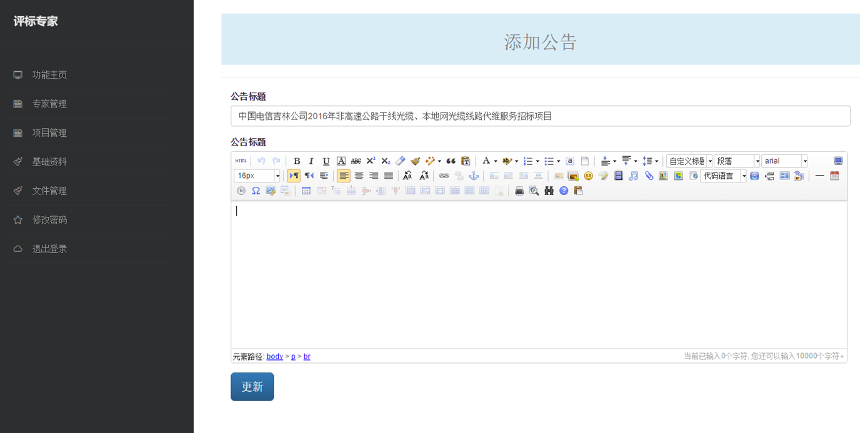Screen dimensions: 868x433
Task: Insert a video with film icon
Action: click(x=619, y=176)
